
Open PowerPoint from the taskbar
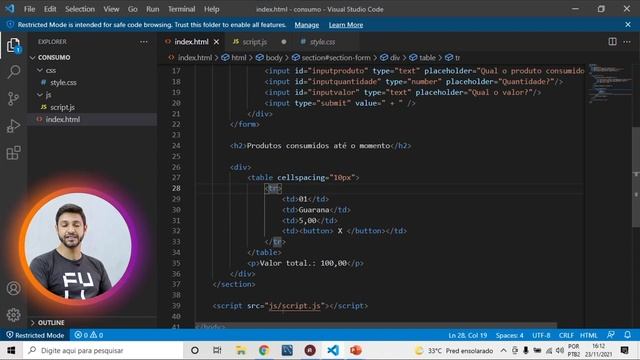coord(356,350)
